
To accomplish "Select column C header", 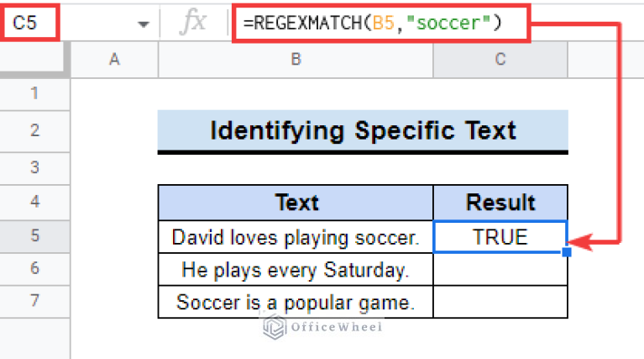I will pyautogui.click(x=500, y=59).
